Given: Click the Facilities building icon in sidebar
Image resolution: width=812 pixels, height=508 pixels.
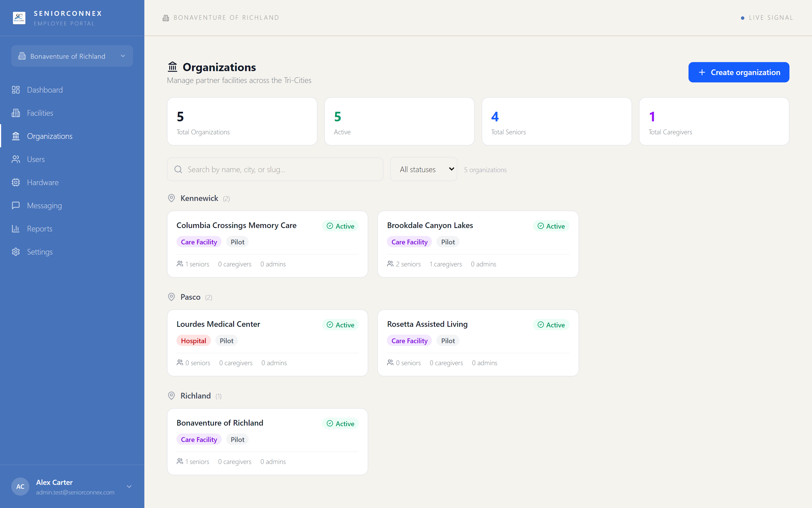Looking at the screenshot, I should tap(16, 113).
